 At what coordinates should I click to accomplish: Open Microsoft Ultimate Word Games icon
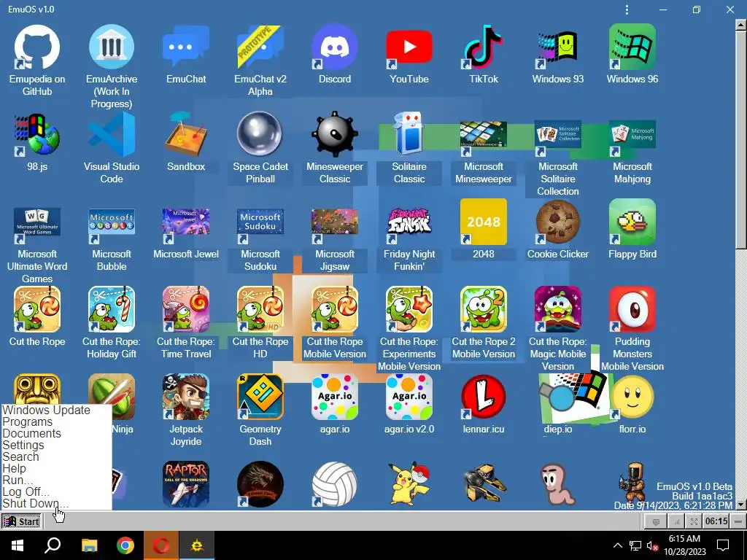coord(37,222)
